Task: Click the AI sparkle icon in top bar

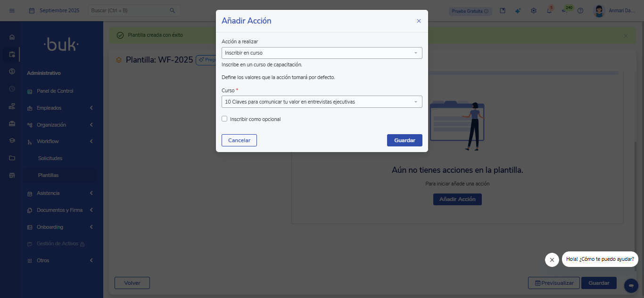Action: pos(518,10)
